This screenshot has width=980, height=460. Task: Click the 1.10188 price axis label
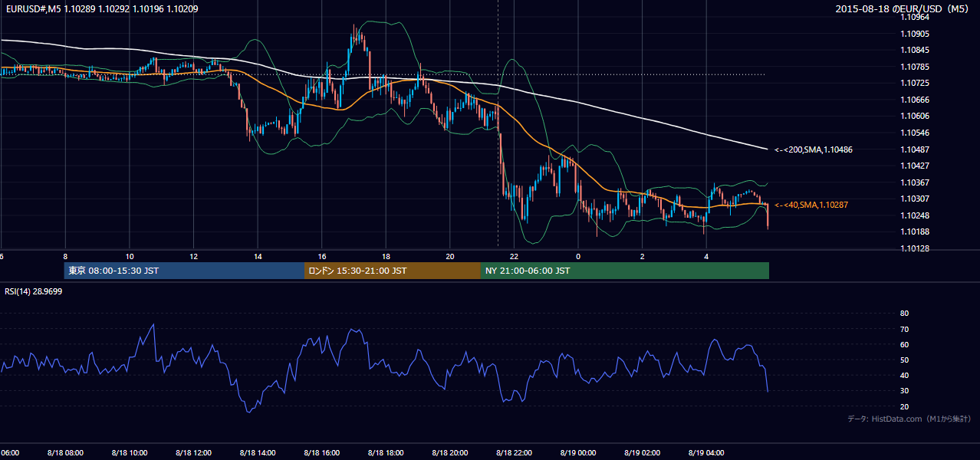[x=914, y=232]
